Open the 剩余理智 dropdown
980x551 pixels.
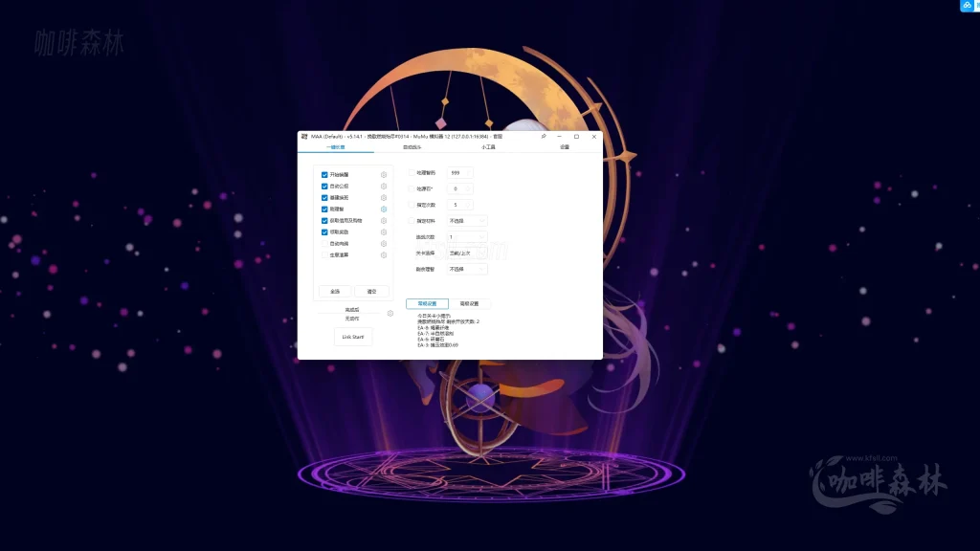pos(467,269)
